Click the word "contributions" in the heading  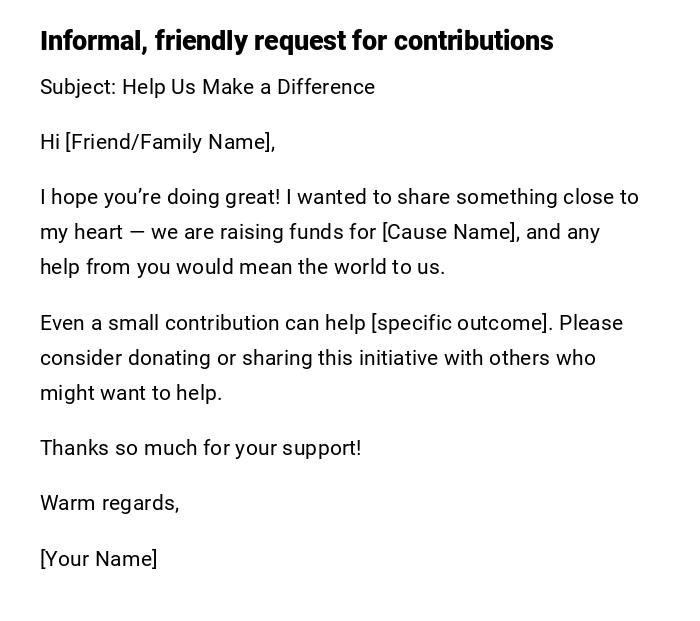[x=473, y=41]
